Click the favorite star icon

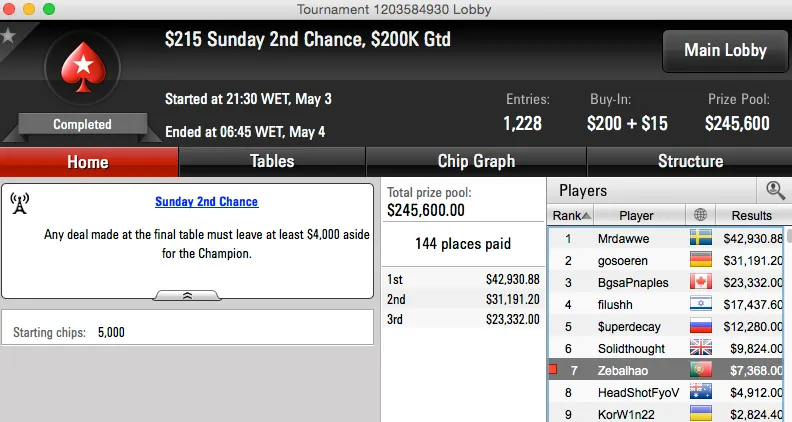pos(8,36)
